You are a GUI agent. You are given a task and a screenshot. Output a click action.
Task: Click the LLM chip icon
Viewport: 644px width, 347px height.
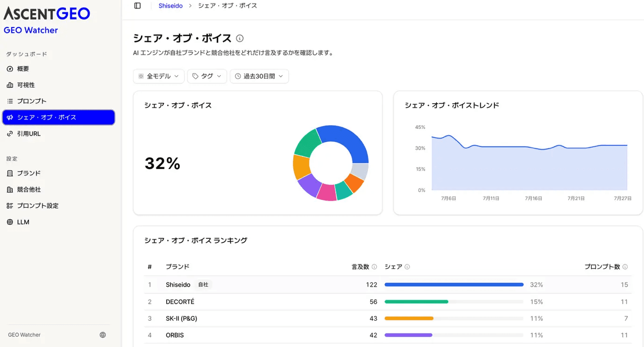pyautogui.click(x=10, y=222)
